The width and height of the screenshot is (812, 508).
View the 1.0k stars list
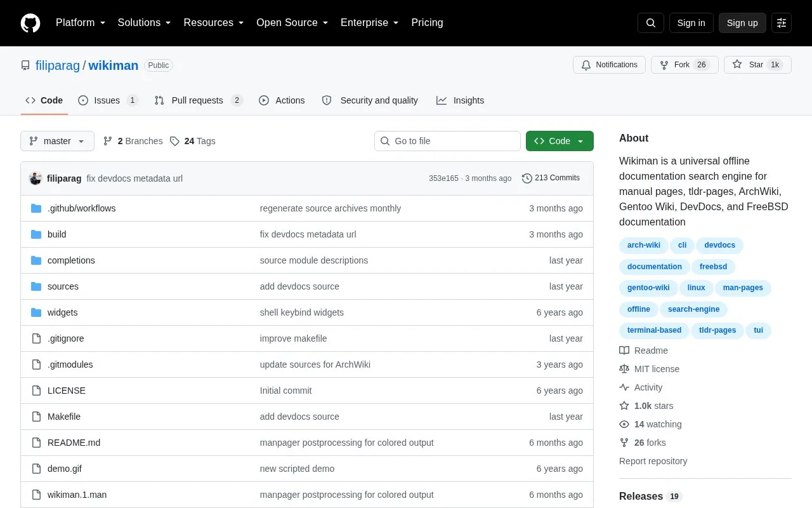646,406
